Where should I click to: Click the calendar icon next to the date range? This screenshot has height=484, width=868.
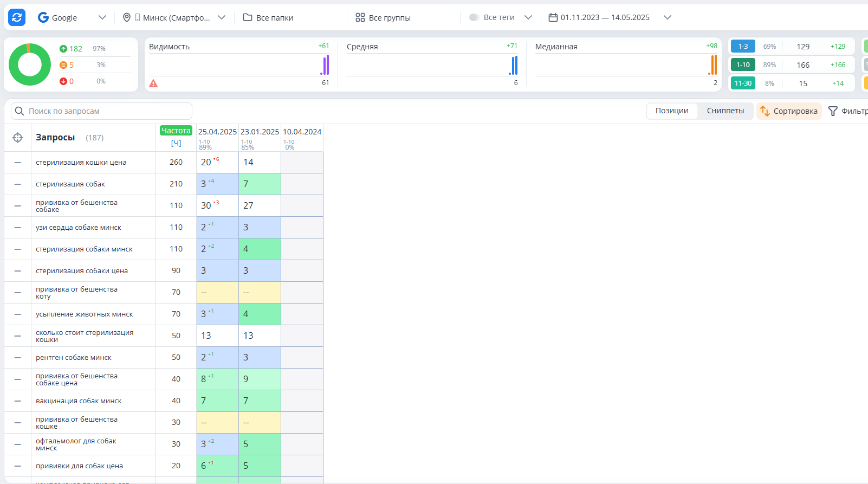coord(553,17)
